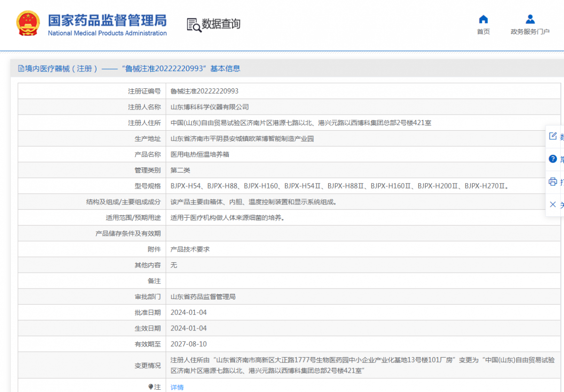Click 山东省药品监督管理局 approval department

pos(203,297)
